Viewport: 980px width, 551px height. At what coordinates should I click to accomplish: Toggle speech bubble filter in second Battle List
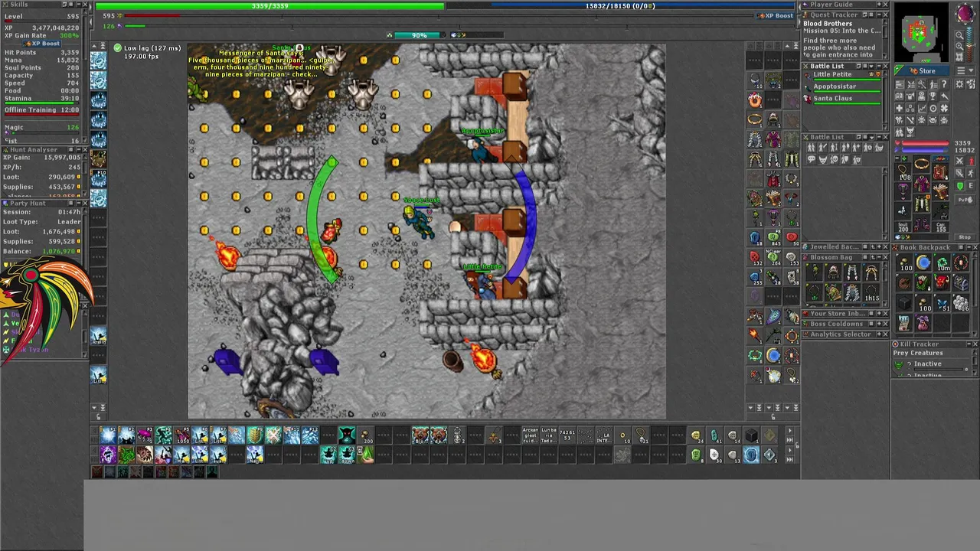point(811,159)
